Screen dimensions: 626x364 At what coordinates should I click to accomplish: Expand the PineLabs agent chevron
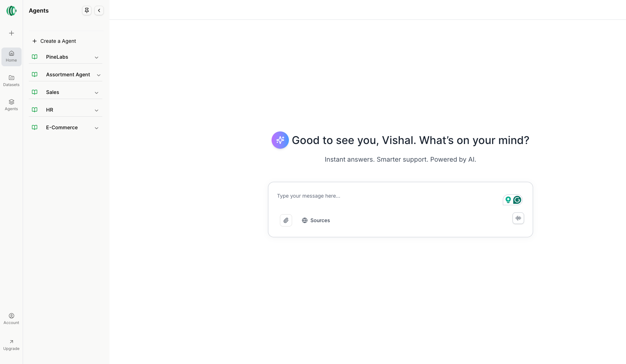pyautogui.click(x=97, y=57)
